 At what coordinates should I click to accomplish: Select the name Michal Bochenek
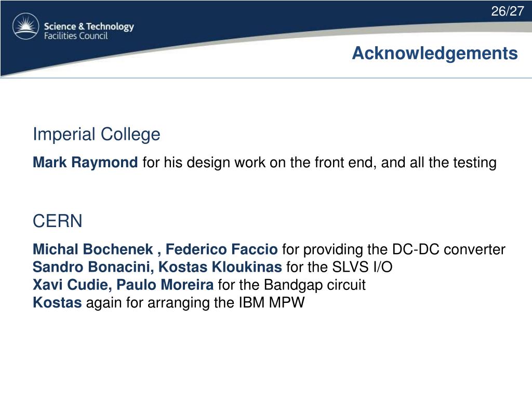click(x=92, y=249)
